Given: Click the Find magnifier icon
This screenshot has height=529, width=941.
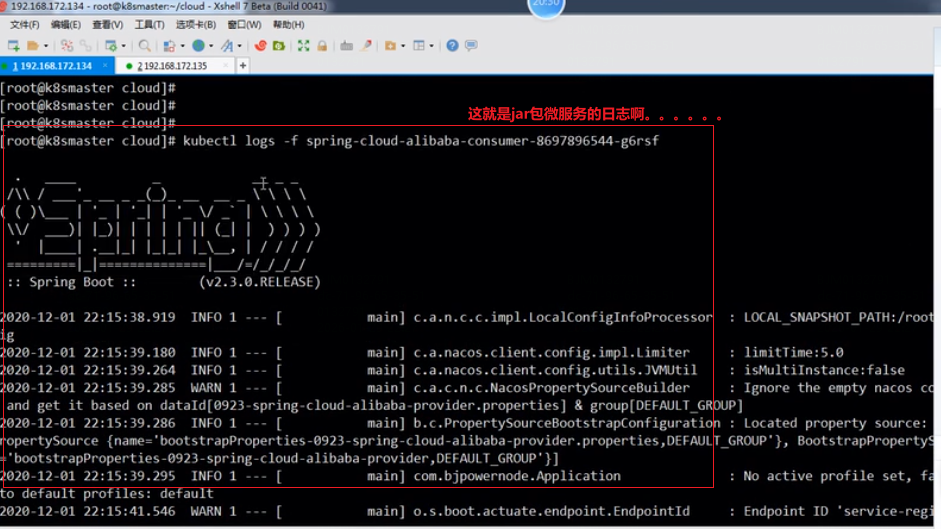Looking at the screenshot, I should pos(145,46).
